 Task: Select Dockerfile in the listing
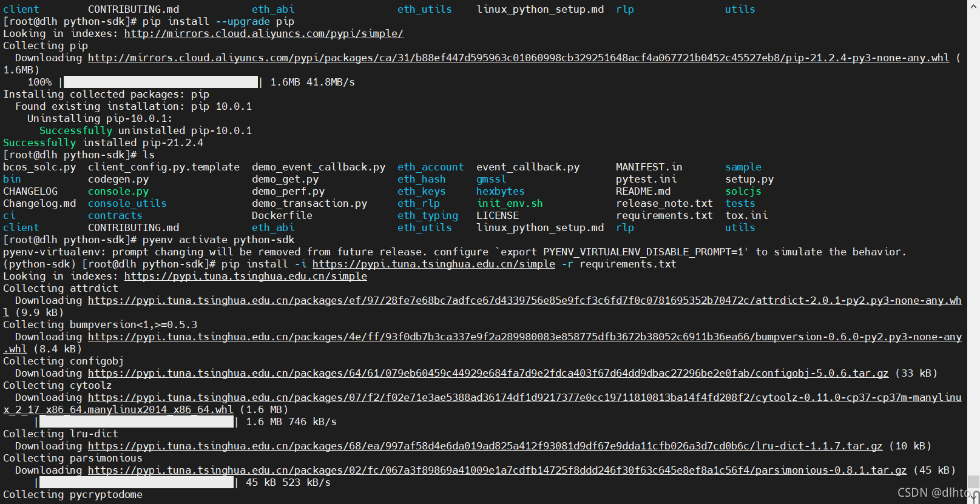point(282,215)
